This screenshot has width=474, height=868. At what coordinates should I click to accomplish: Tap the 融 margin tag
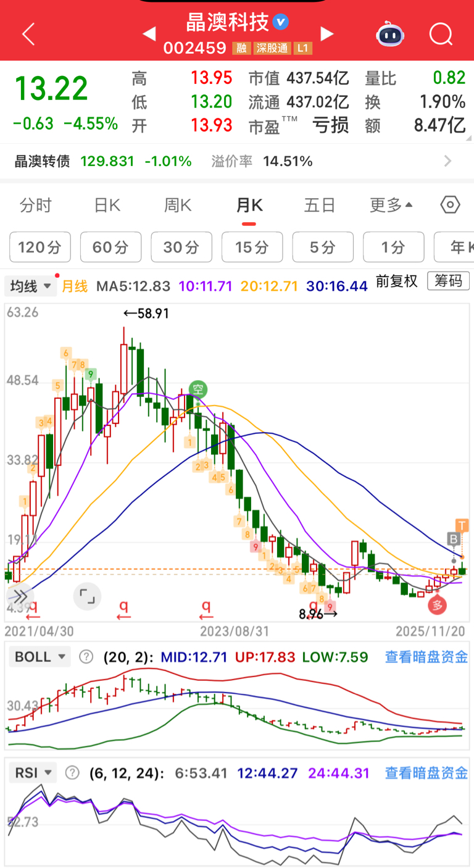tap(242, 48)
